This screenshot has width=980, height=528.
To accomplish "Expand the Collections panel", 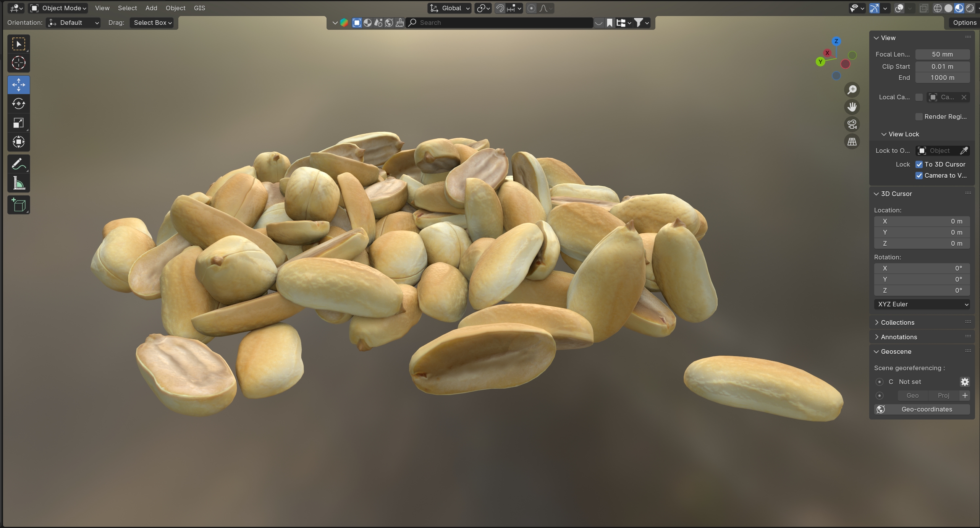I will point(897,322).
